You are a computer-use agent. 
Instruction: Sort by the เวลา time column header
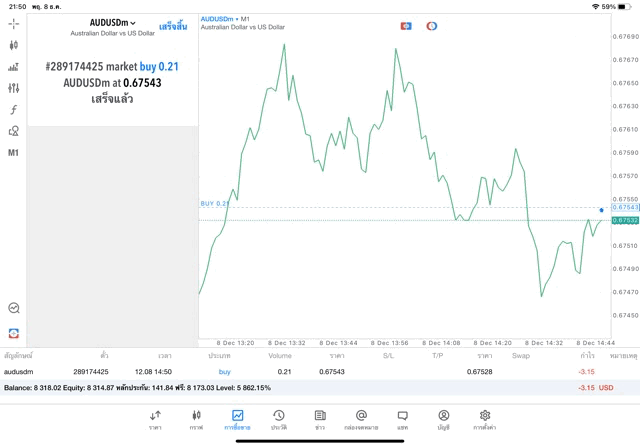(x=165, y=356)
